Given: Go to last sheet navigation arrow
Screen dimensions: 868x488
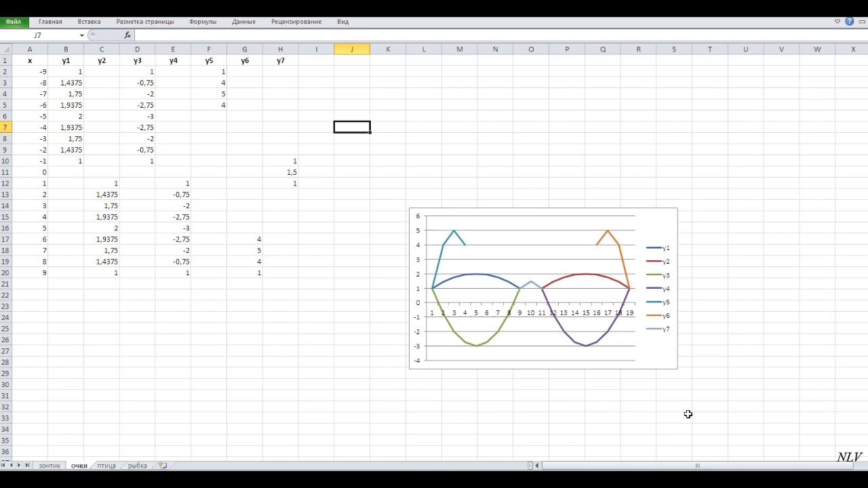Looking at the screenshot, I should pyautogui.click(x=28, y=466).
